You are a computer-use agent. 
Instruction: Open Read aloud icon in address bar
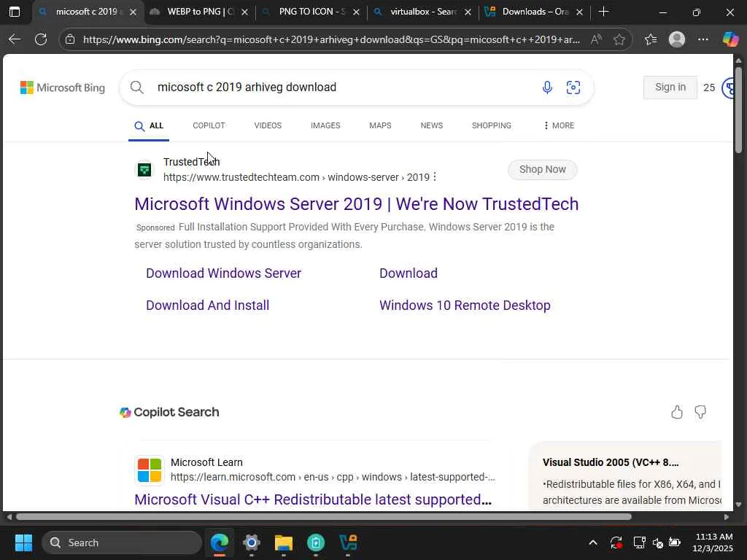[x=596, y=39]
